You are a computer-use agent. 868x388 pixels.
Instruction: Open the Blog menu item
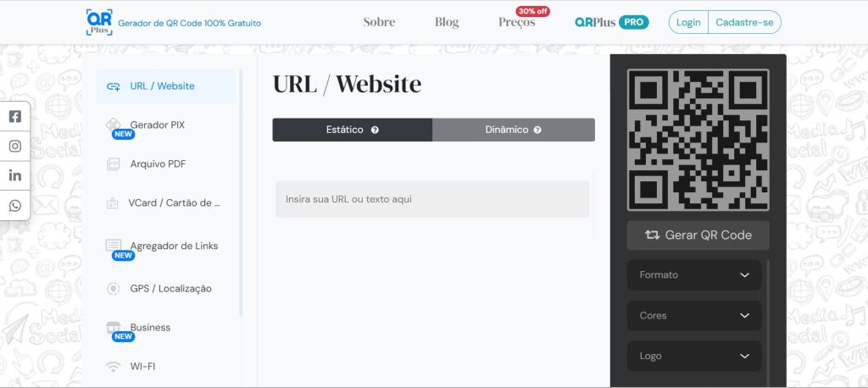[x=447, y=22]
